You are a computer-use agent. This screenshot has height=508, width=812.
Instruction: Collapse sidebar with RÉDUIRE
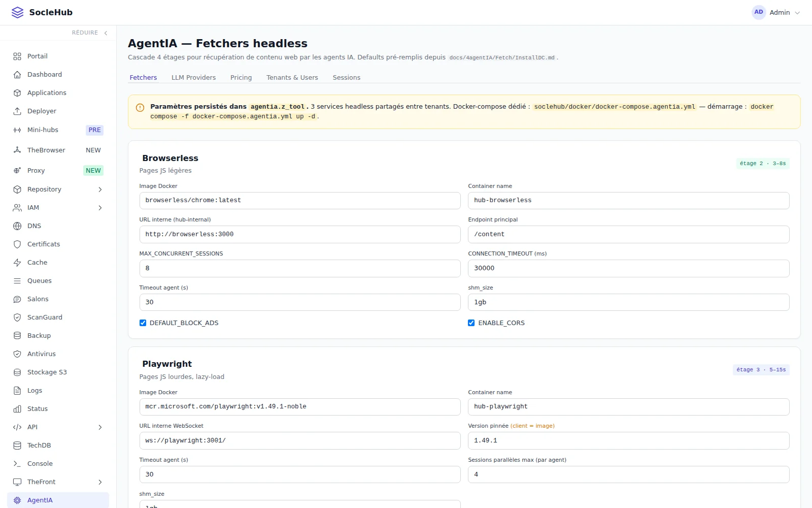(90, 33)
